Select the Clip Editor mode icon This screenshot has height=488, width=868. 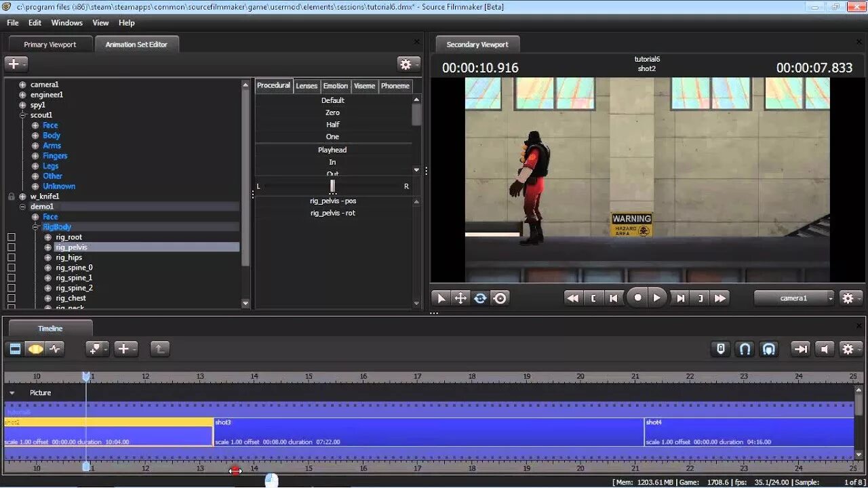15,349
